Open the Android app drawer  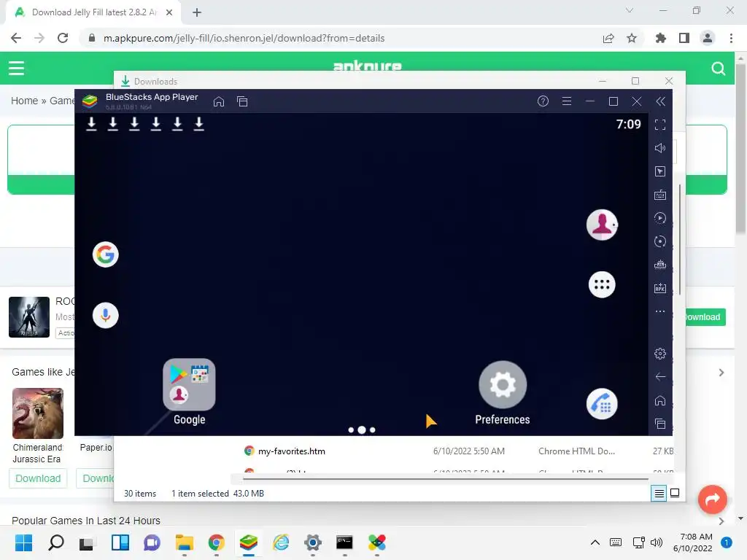pyautogui.click(x=602, y=285)
